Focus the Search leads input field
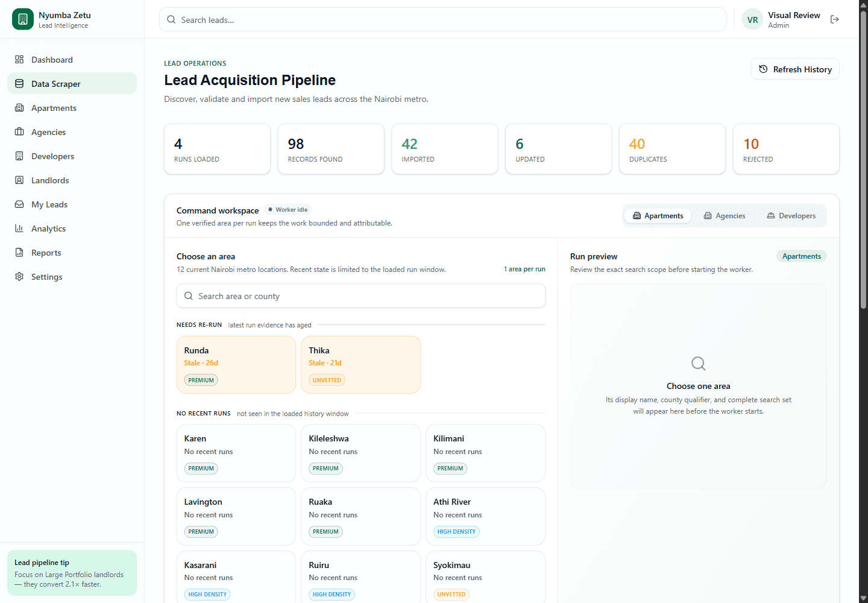The width and height of the screenshot is (868, 603). [442, 19]
